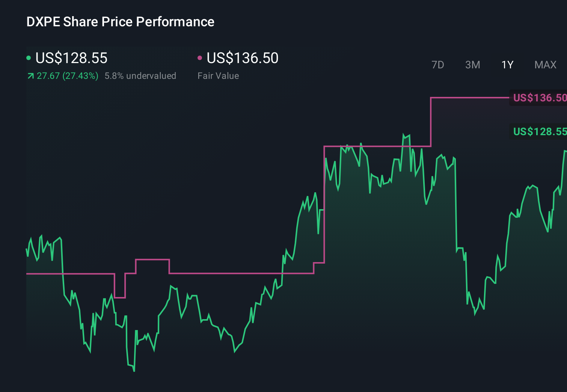
Task: Click the pink fair value line's lowest dip
Action: tap(120, 298)
